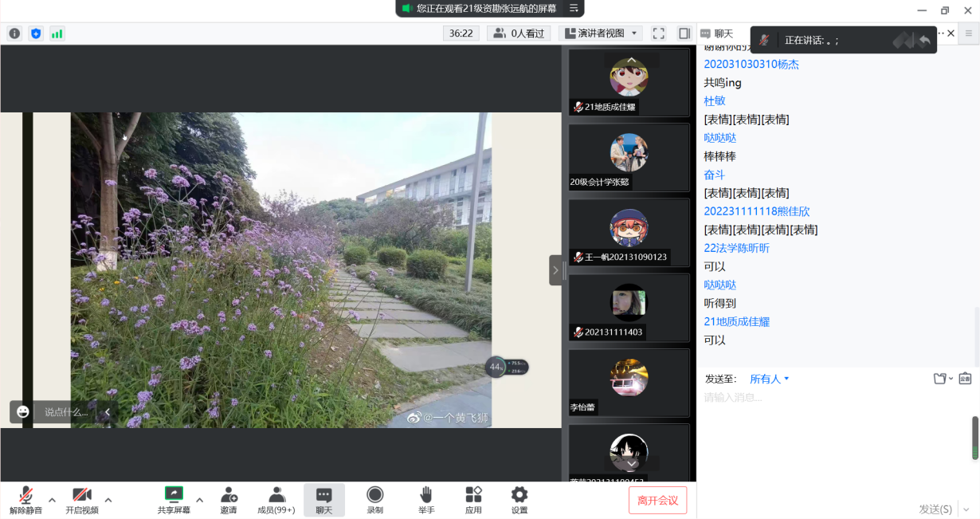Viewport: 980px width, 519px height.
Task: Click the blue security shield icon
Action: tap(36, 33)
